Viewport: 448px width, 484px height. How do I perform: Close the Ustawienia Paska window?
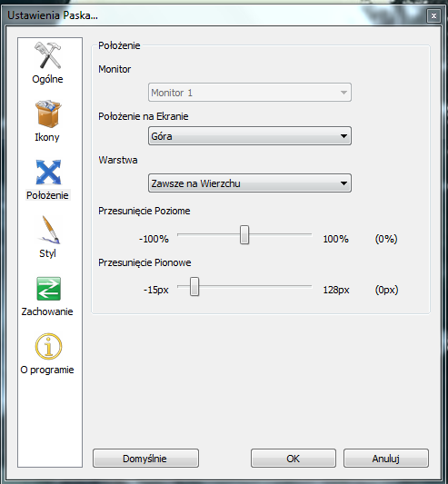(x=433, y=15)
